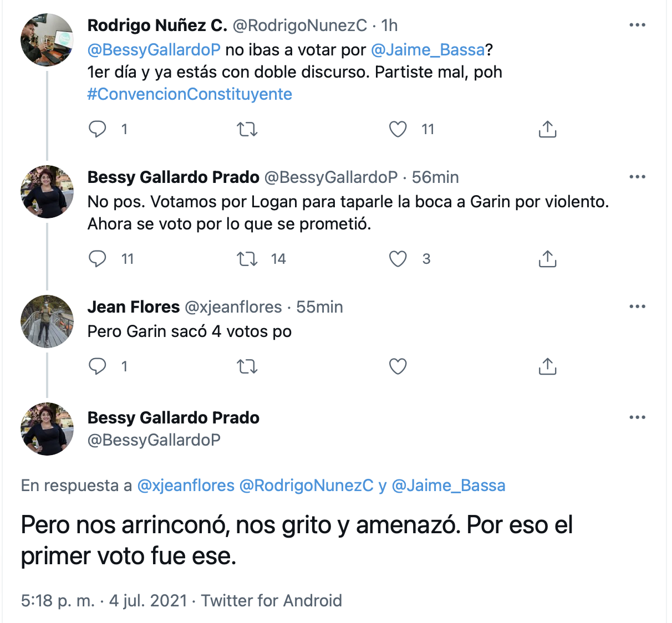672x623 pixels.
Task: Retweet Rodrigo Nuñez C.'s tweet
Action: pyautogui.click(x=247, y=130)
